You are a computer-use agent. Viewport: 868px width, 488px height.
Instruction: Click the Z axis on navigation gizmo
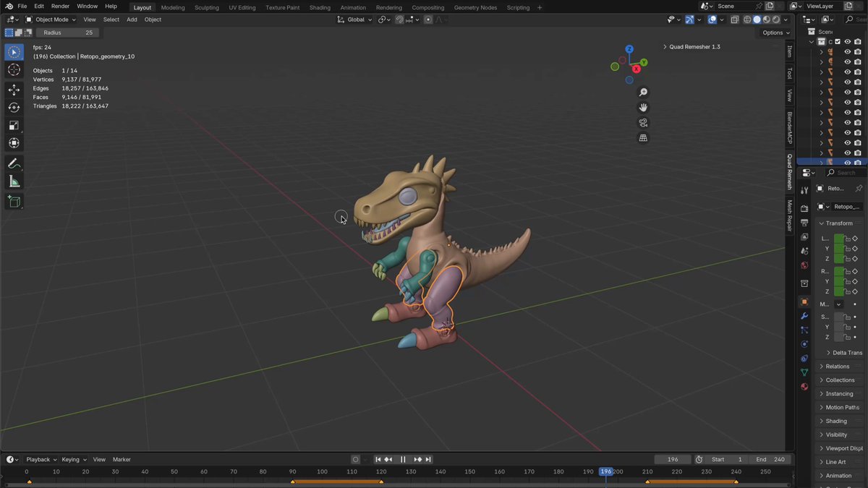(629, 49)
